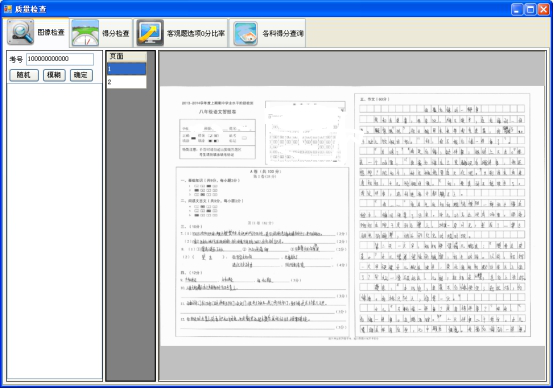
Task: Click the speed gauge icon for 得分检查
Action: pyautogui.click(x=85, y=33)
